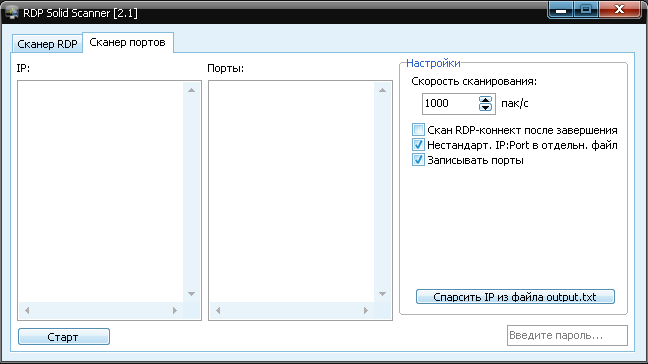Enable Скан RDP-коннект после завершения checkbox
Screen dimensions: 648x364
418,130
